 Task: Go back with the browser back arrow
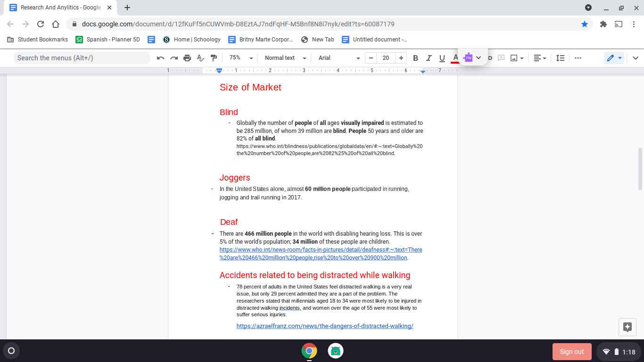click(x=10, y=24)
